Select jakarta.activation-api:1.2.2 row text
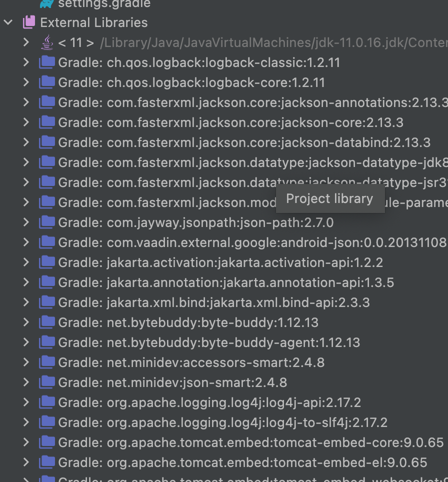 tap(220, 262)
